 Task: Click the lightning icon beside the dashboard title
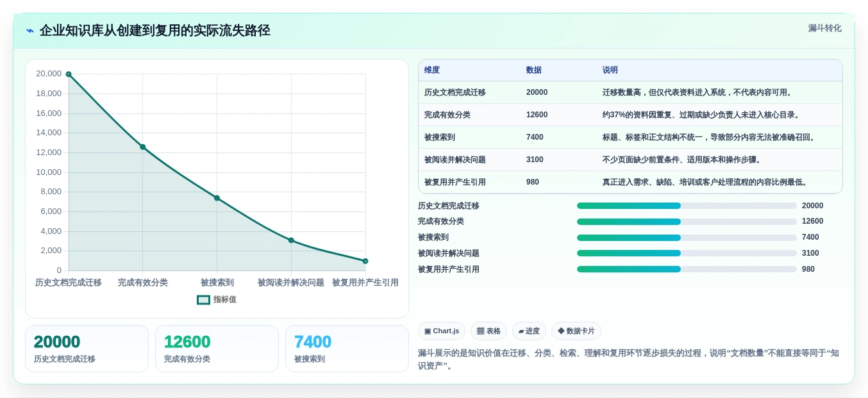coord(30,31)
